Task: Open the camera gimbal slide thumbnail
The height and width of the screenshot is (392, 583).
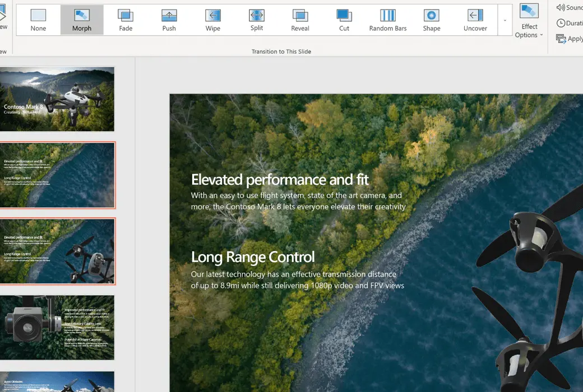Action: point(57,328)
